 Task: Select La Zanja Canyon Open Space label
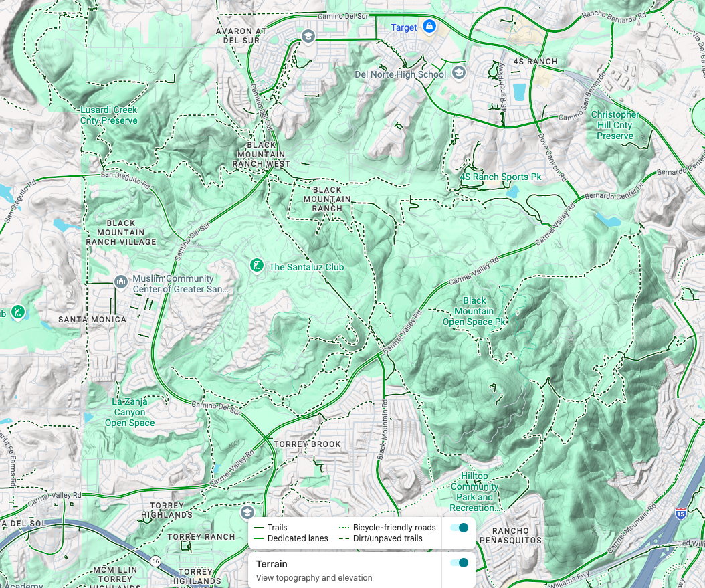[130, 412]
